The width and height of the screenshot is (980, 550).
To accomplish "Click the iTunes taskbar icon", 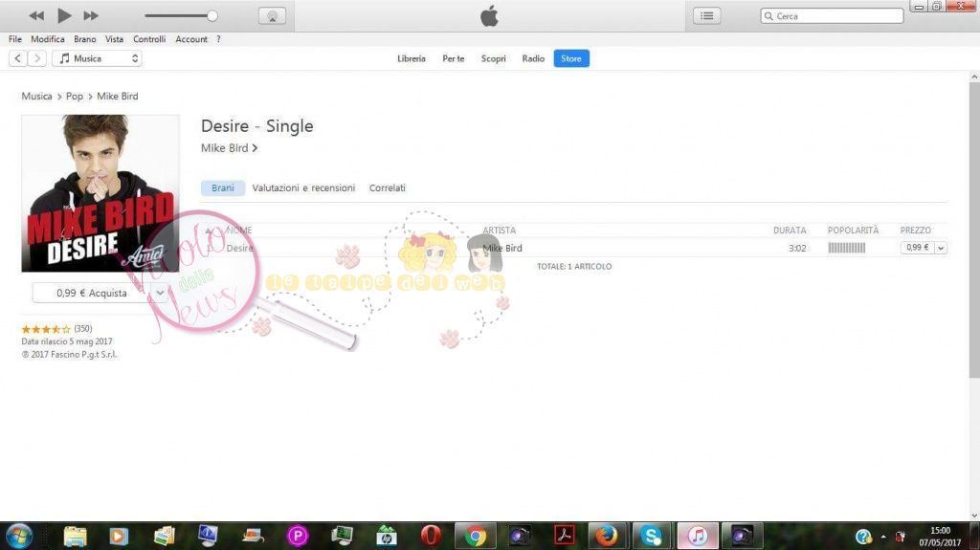I will click(698, 537).
